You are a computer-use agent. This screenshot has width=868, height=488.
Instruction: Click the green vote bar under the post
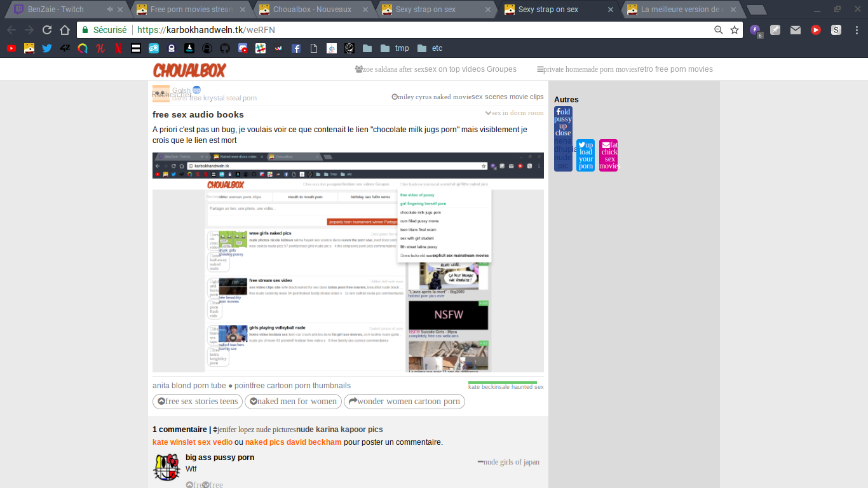click(502, 383)
